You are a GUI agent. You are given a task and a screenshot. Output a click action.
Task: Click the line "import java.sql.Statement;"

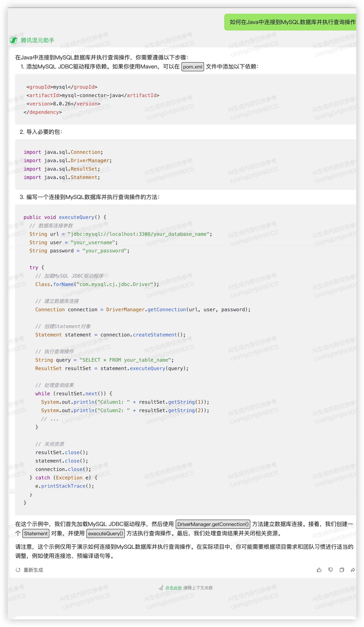pyautogui.click(x=62, y=177)
